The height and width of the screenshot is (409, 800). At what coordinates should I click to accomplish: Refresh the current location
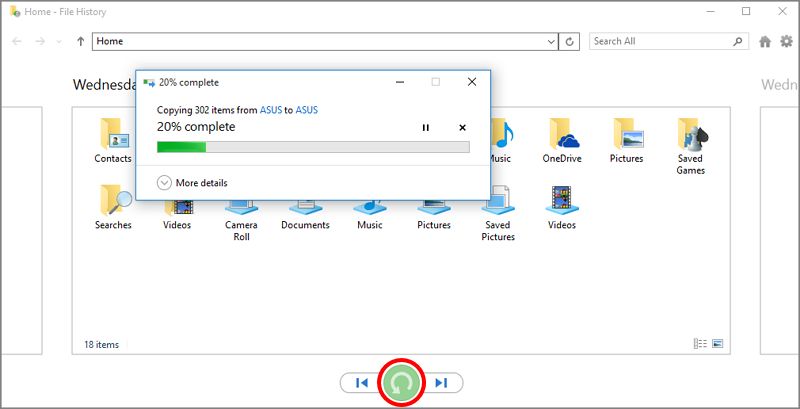[x=569, y=41]
